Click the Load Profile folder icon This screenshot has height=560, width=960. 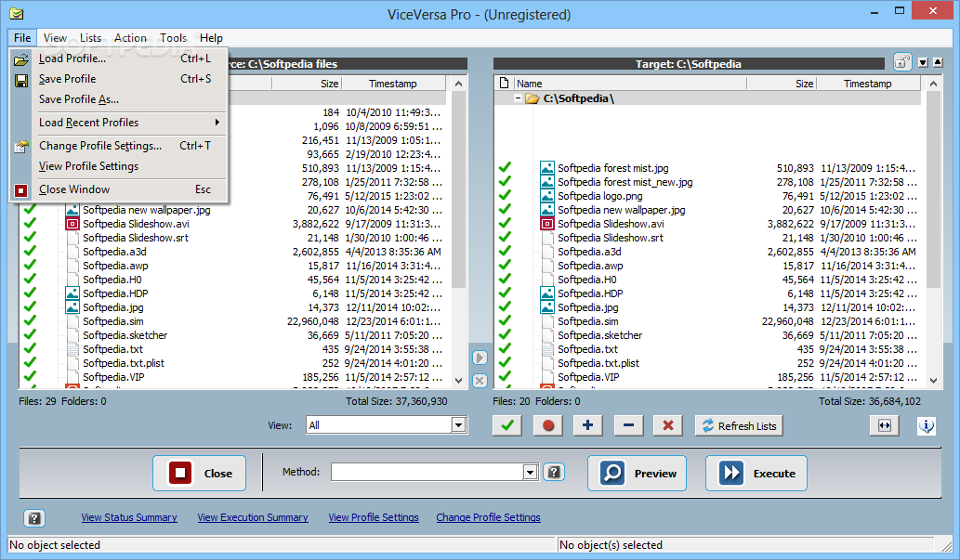21,59
